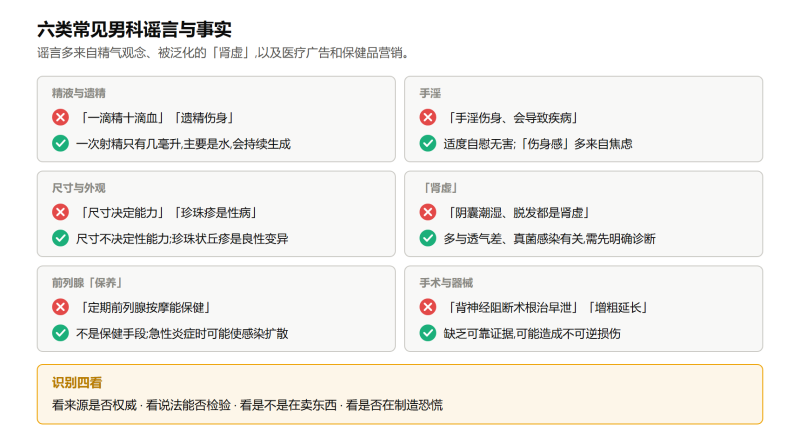Click the red X icon beside 「阴囊潮湿、脱发都是肾虚」
Screen dimensions: 800x437
pos(428,212)
